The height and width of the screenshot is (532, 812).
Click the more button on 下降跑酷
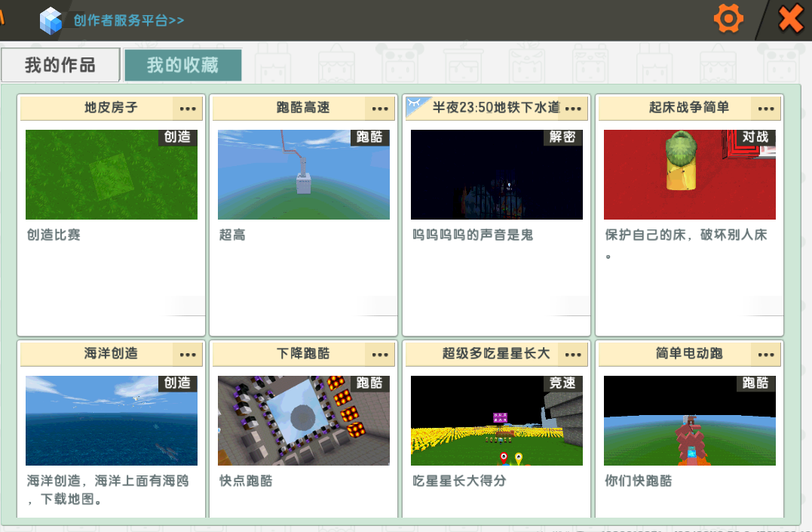[x=380, y=354]
